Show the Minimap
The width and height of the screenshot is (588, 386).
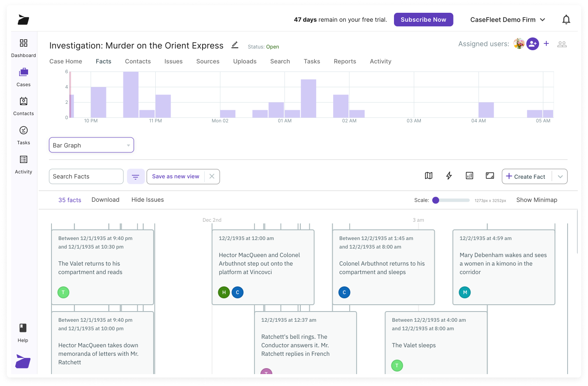537,200
